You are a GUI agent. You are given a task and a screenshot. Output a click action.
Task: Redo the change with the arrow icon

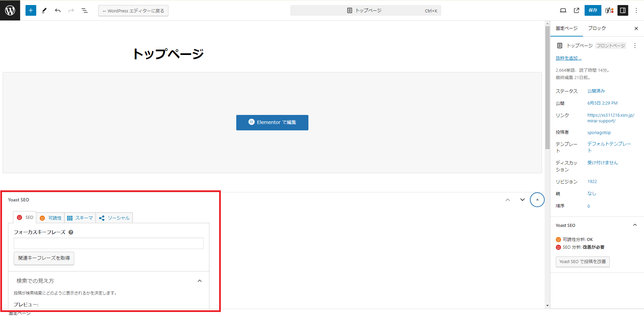[x=71, y=10]
